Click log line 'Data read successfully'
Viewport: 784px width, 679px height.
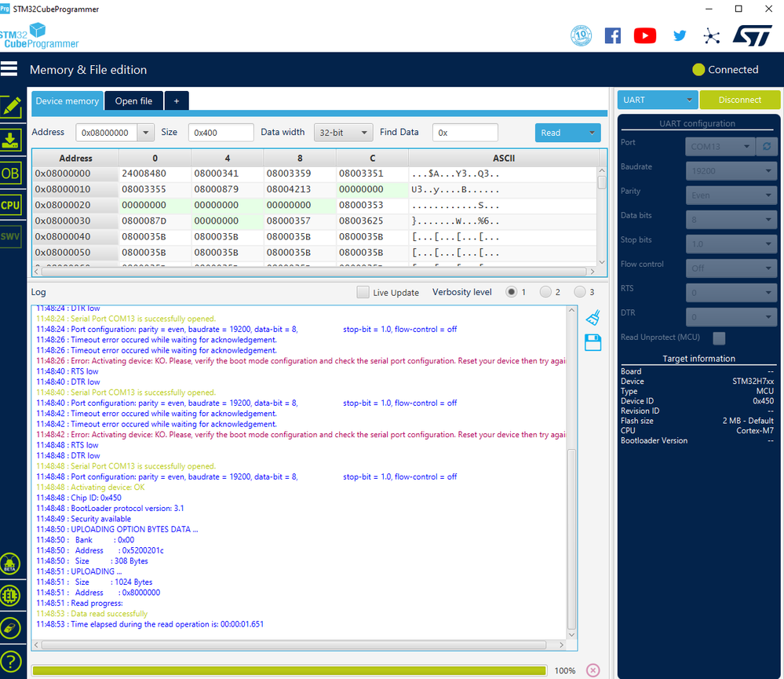click(x=92, y=614)
